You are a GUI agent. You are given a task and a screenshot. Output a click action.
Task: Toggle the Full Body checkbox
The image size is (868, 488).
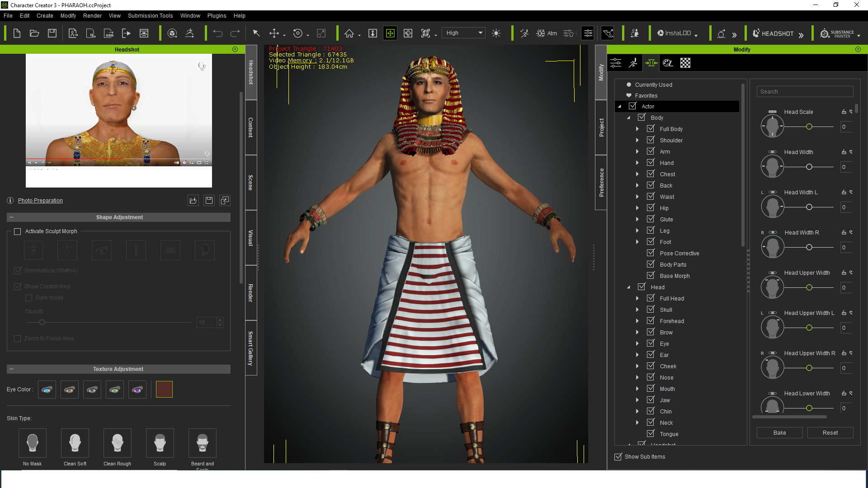pos(651,128)
